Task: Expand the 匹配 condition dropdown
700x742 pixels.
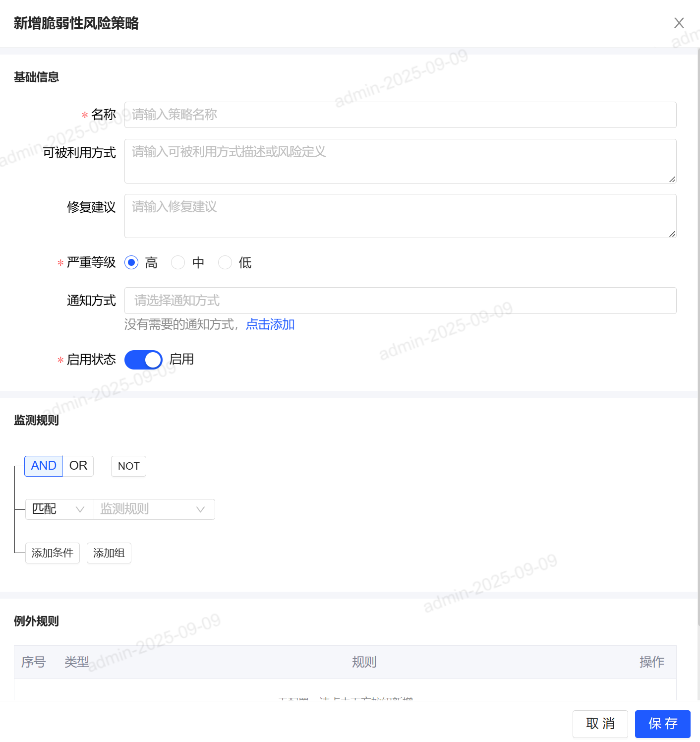Action: click(59, 509)
